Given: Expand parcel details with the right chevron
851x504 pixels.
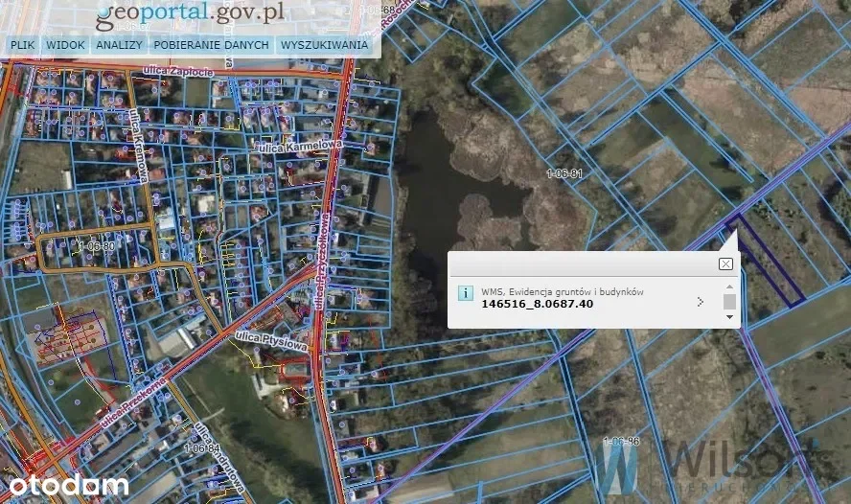Looking at the screenshot, I should coord(701,302).
